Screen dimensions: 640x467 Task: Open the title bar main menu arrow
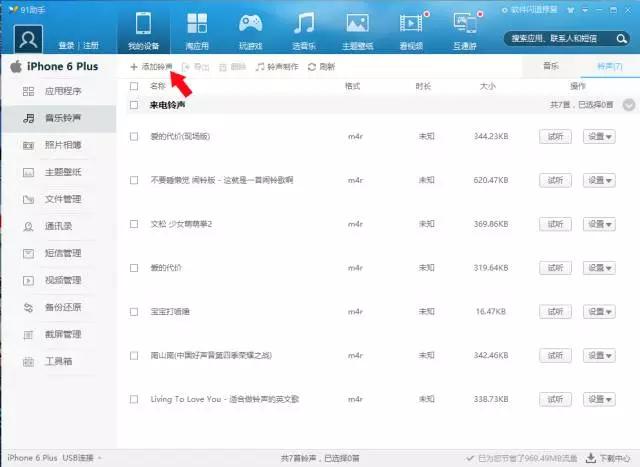(x=585, y=10)
